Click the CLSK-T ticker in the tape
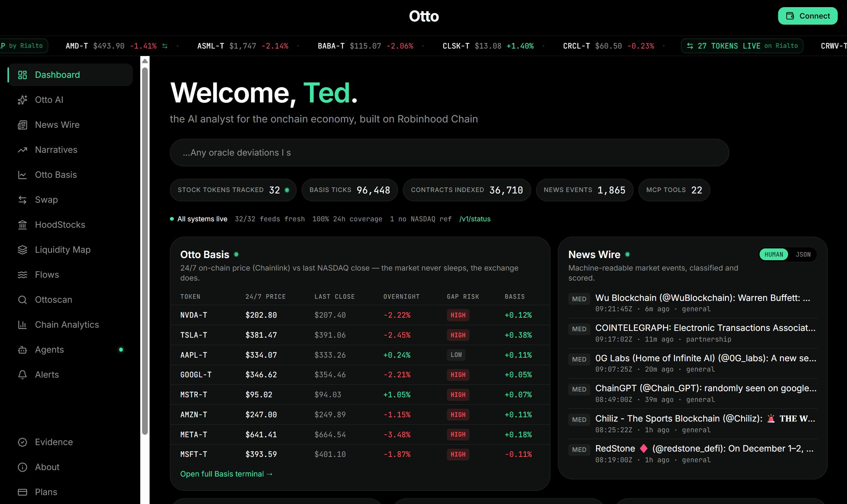The height and width of the screenshot is (504, 847). [x=488, y=46]
